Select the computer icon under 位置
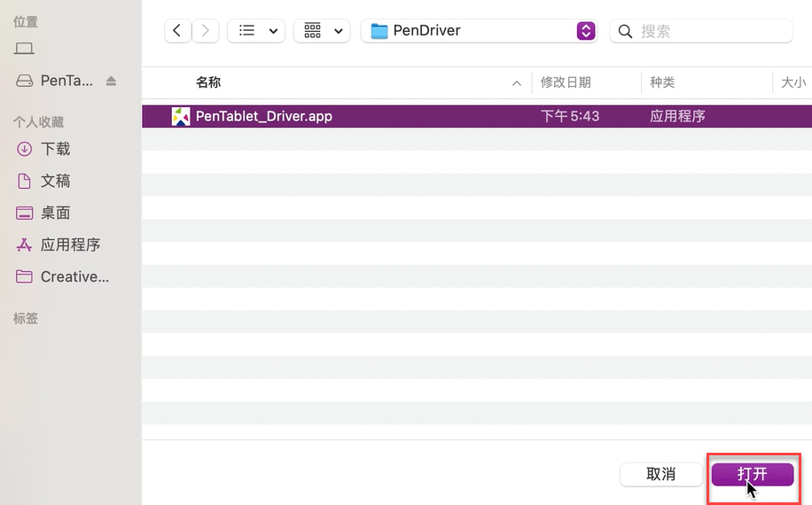The image size is (812, 505). [x=24, y=49]
